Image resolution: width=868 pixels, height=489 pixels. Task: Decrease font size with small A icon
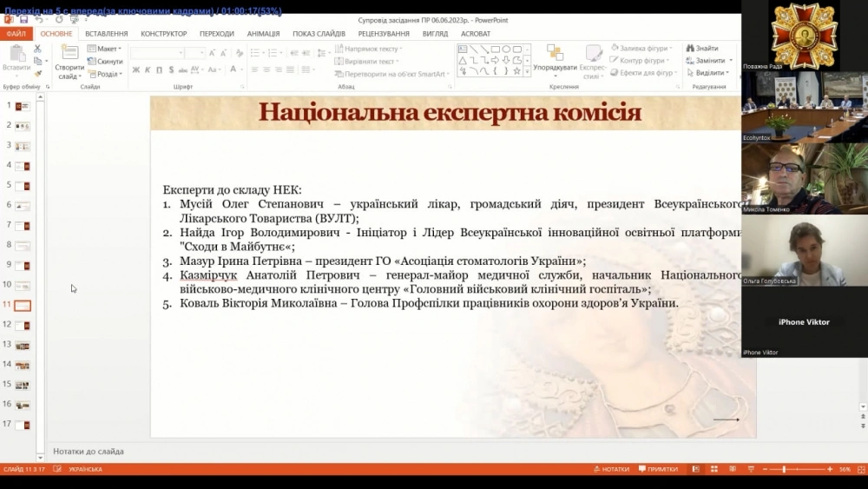click(223, 53)
